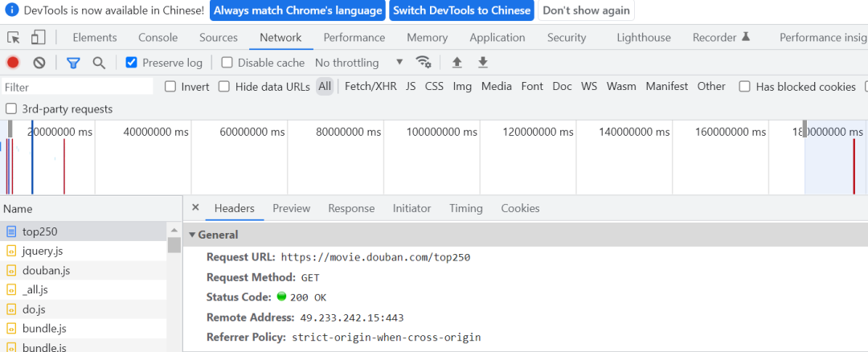Open the network search magnifier icon

99,63
